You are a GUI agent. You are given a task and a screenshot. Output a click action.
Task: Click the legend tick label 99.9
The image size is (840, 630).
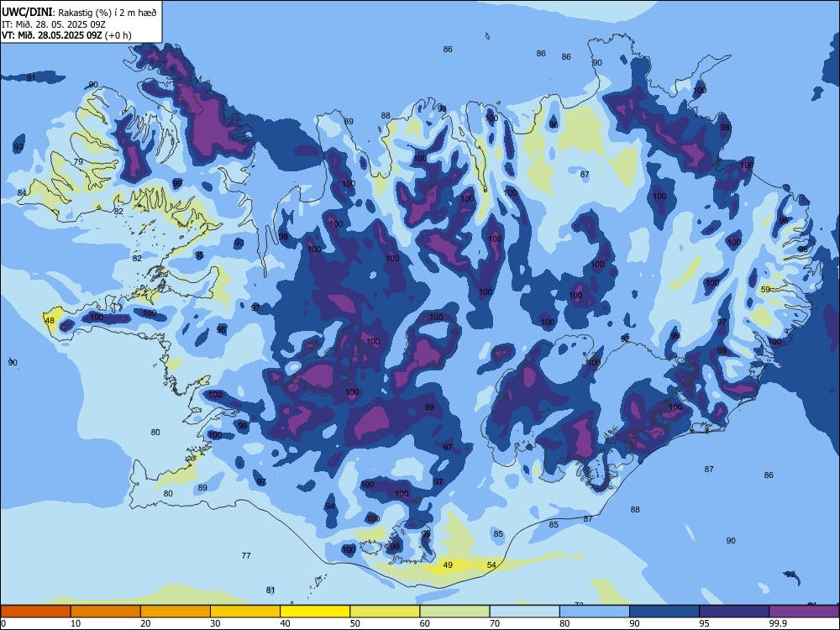click(777, 623)
